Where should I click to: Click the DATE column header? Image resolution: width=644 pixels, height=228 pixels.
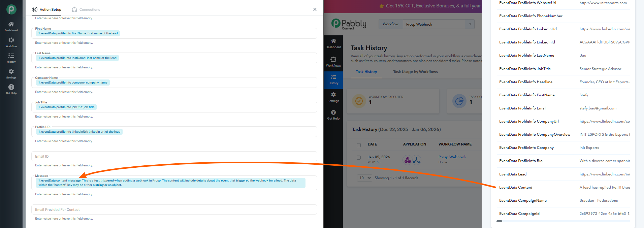coord(372,144)
